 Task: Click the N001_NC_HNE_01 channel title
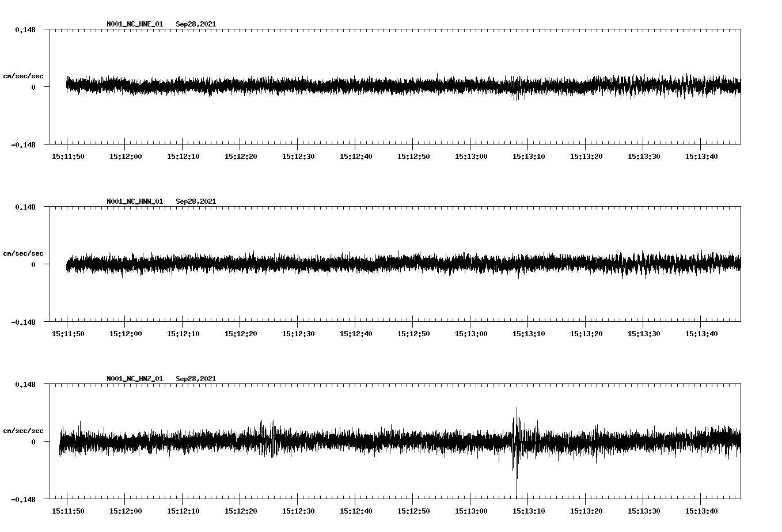(135, 24)
